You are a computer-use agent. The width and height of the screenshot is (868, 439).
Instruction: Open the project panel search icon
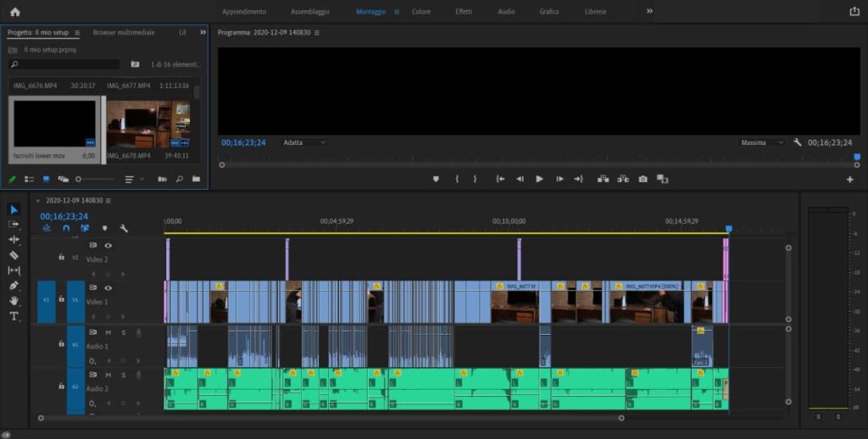pyautogui.click(x=180, y=179)
